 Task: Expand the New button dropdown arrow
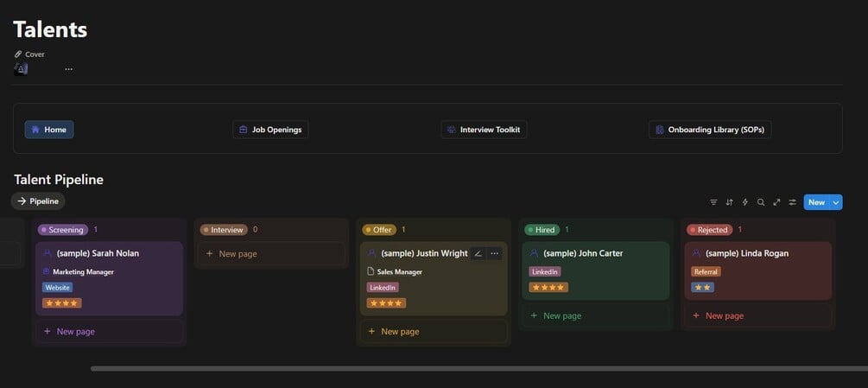click(836, 202)
